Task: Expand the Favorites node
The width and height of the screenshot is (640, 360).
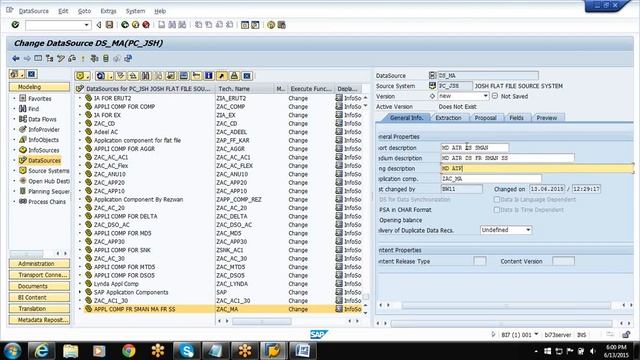Action: 14,98
